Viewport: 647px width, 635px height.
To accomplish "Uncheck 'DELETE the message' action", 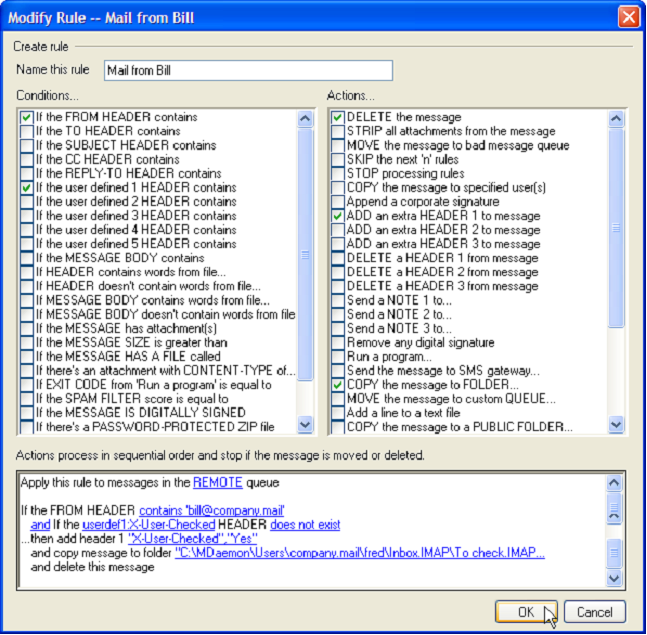I will click(338, 117).
